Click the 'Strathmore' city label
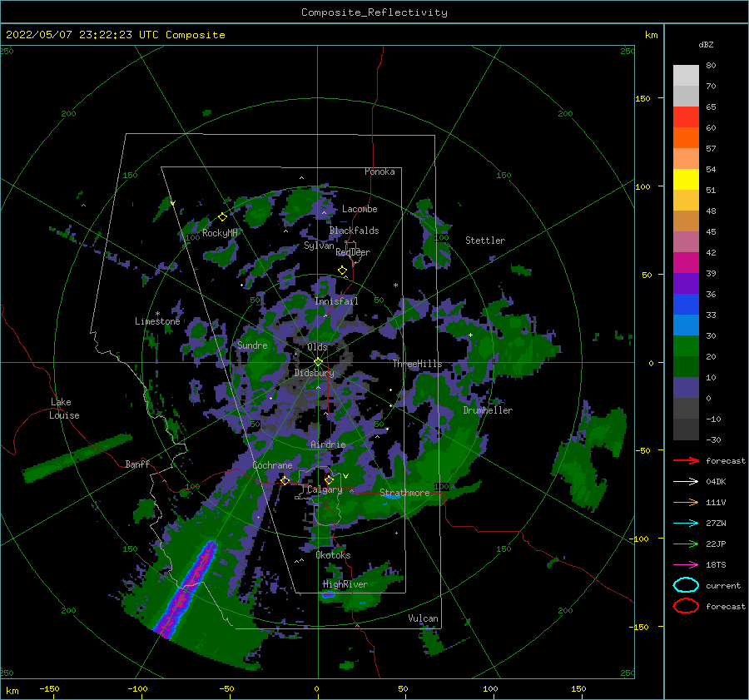Screen dimensions: 749x700 pyautogui.click(x=404, y=493)
